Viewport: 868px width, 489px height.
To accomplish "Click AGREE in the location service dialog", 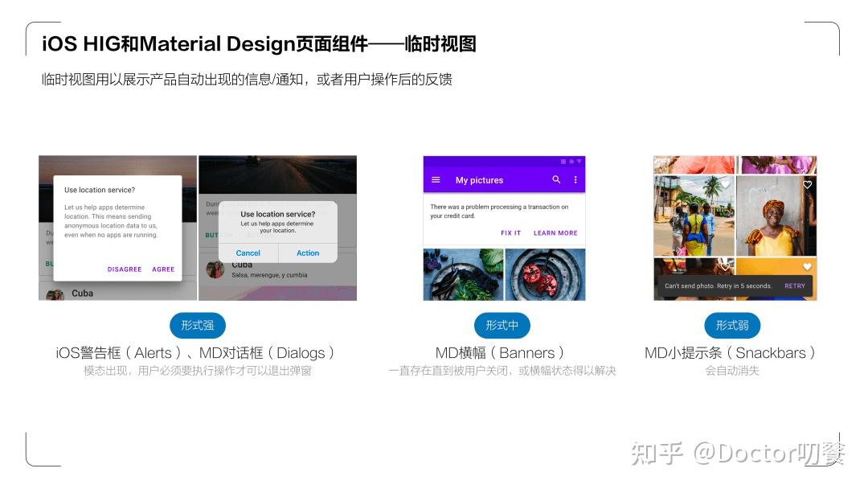I will pyautogui.click(x=163, y=269).
